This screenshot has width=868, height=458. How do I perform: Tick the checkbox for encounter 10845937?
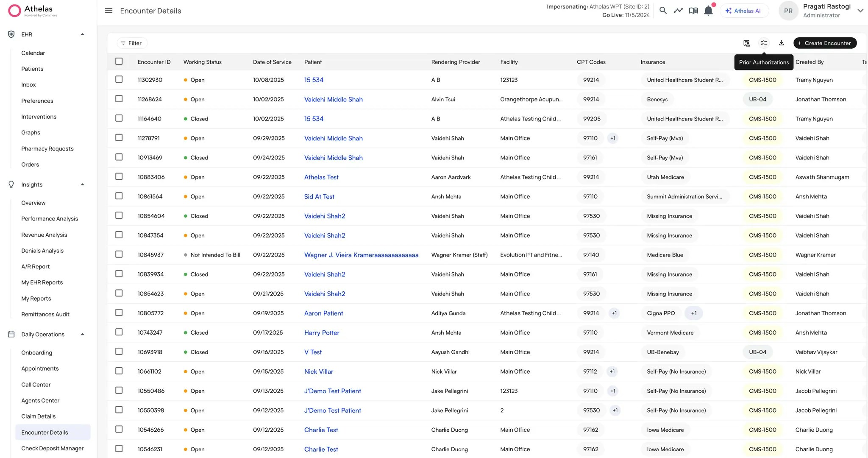click(119, 254)
